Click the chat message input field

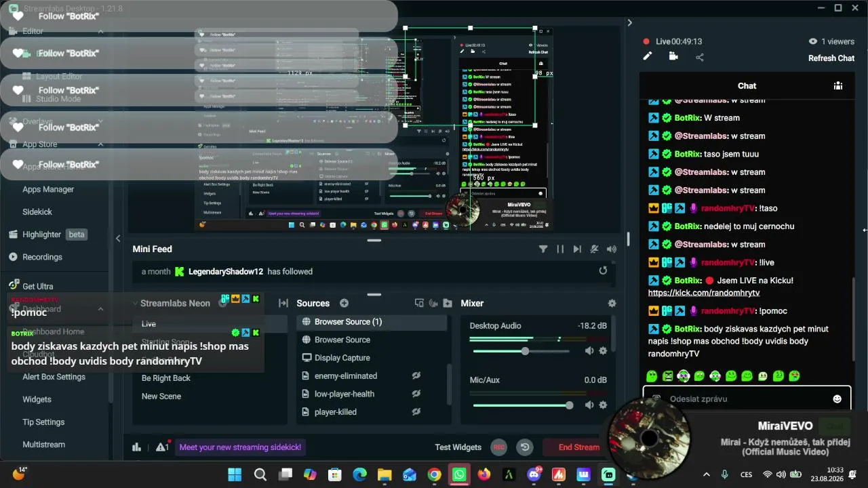tap(746, 399)
